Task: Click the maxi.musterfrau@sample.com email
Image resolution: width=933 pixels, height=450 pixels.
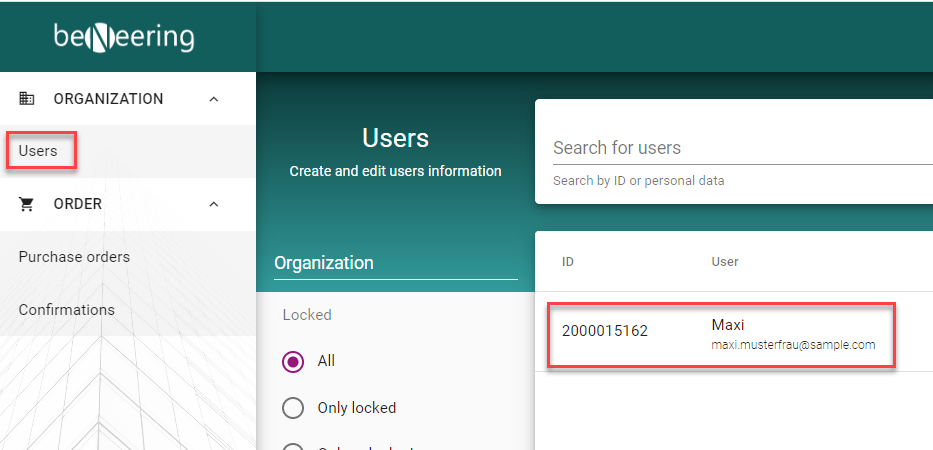Action: pyautogui.click(x=793, y=345)
